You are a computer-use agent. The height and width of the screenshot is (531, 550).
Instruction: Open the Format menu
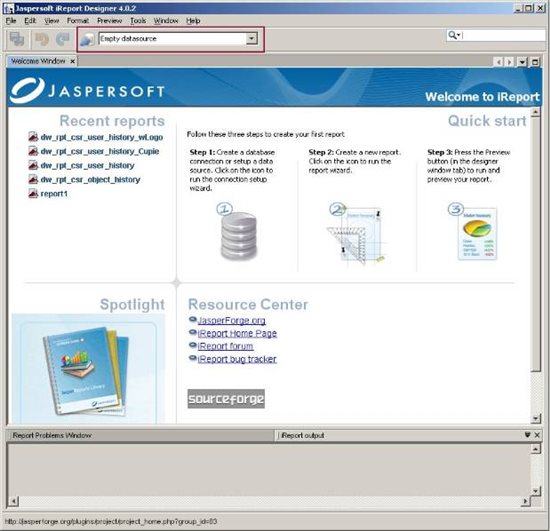(x=78, y=21)
